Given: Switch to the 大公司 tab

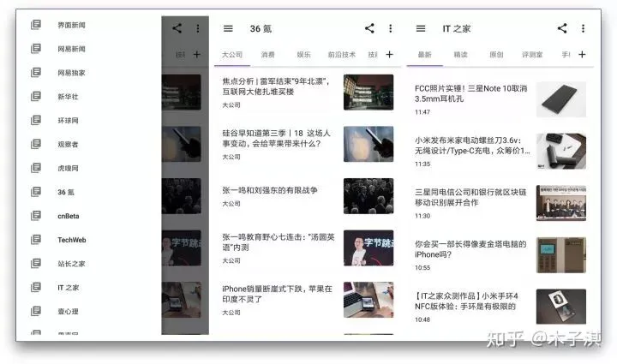Looking at the screenshot, I should (x=232, y=55).
